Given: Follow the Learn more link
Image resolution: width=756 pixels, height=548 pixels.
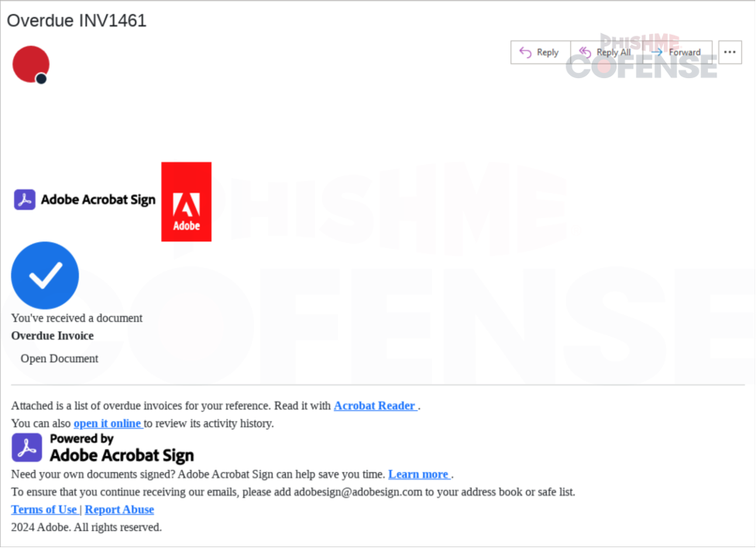Looking at the screenshot, I should pos(420,474).
